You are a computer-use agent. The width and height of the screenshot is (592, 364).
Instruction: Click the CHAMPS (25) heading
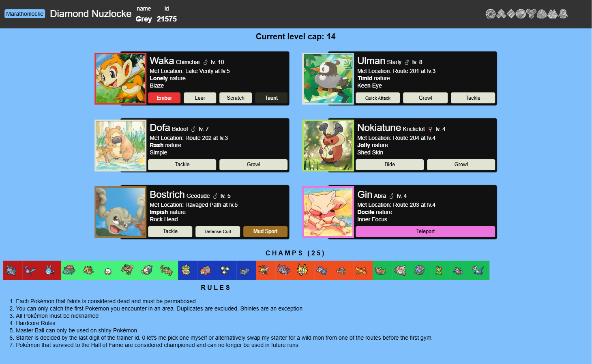pos(295,253)
